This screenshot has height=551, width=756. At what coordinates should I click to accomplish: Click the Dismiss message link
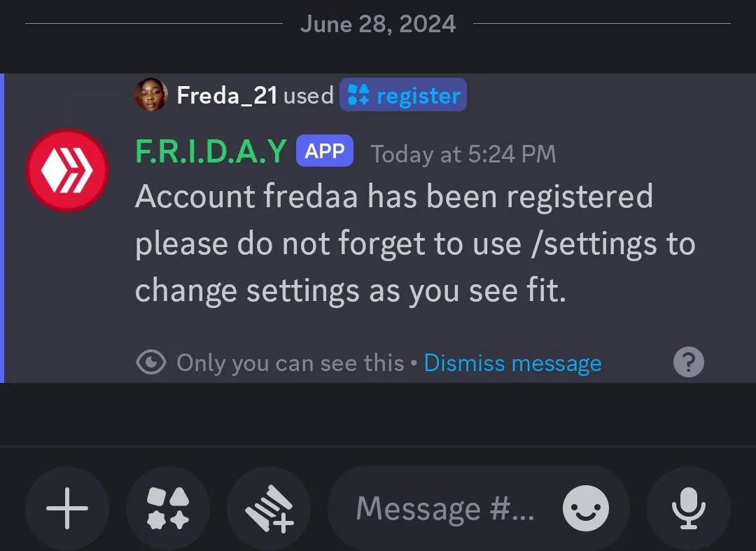tap(512, 363)
